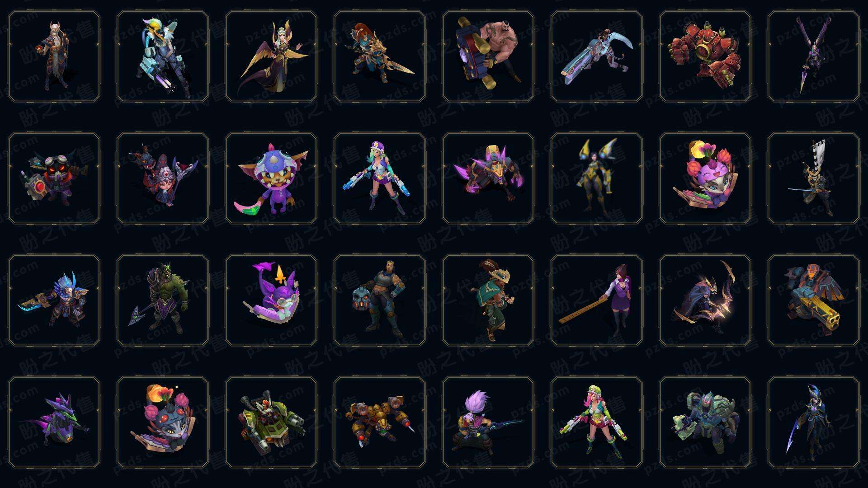Click the stone-green hulking golem tile
This screenshot has height=488, width=868.
(x=705, y=422)
